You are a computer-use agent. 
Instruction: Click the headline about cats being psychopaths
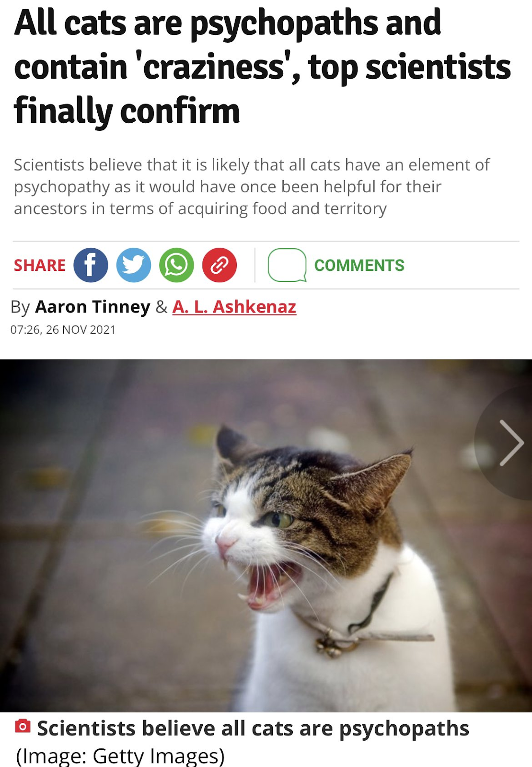[262, 67]
